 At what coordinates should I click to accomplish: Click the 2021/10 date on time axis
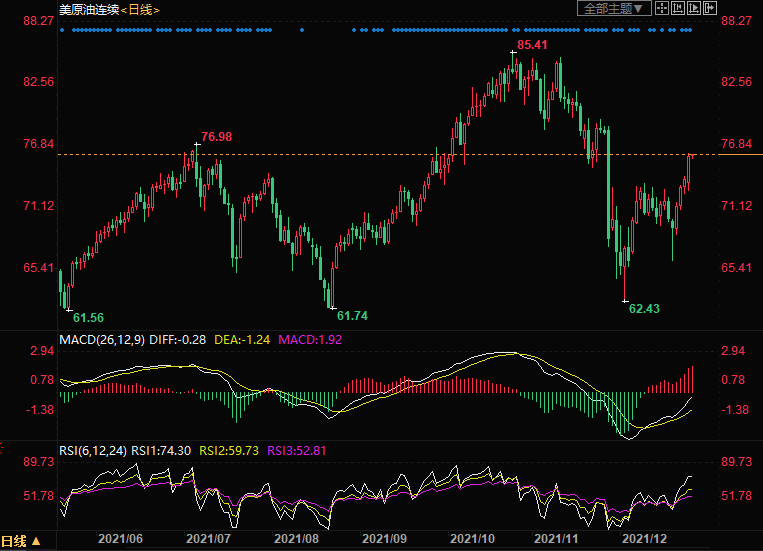(473, 538)
